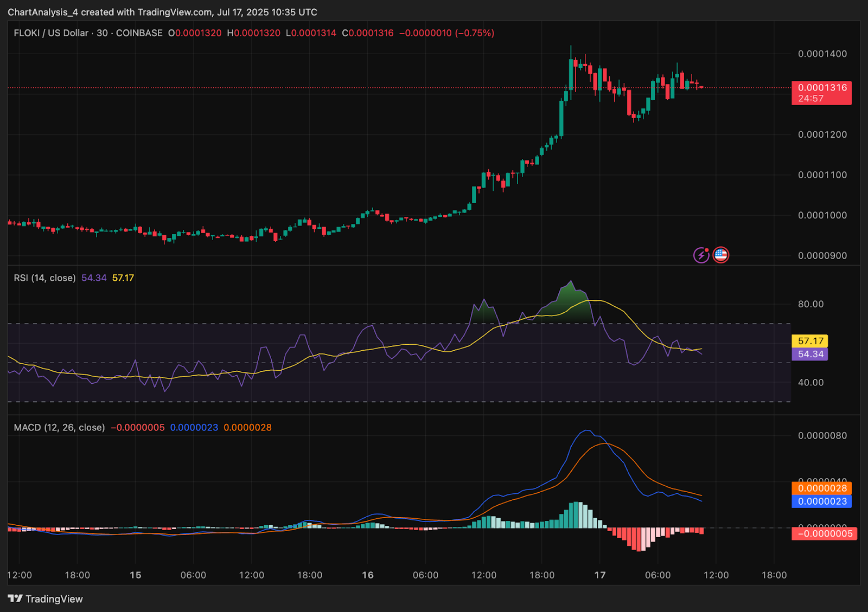868x612 pixels.
Task: Click the orange MACD signal tag 0.0000028
Action: click(822, 488)
